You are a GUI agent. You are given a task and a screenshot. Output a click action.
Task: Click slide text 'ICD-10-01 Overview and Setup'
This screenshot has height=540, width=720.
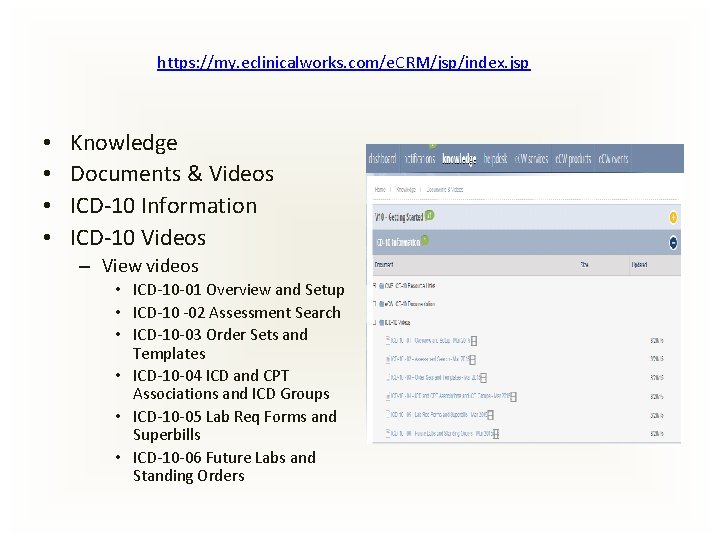click(238, 290)
